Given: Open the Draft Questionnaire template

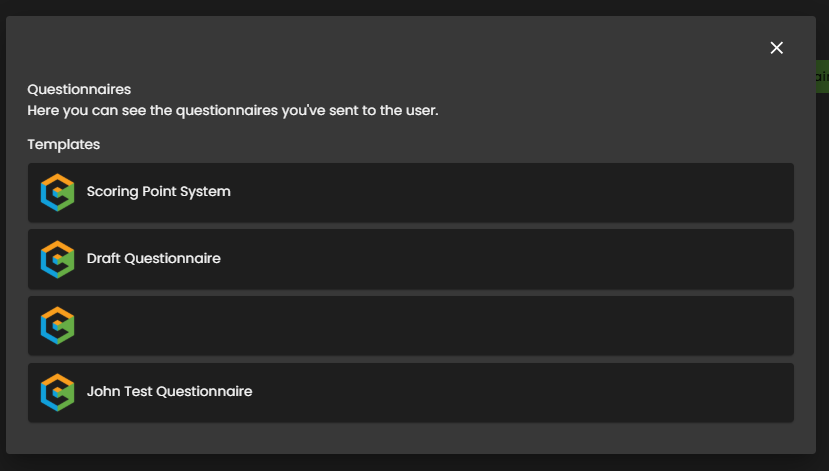Looking at the screenshot, I should (x=153, y=258).
